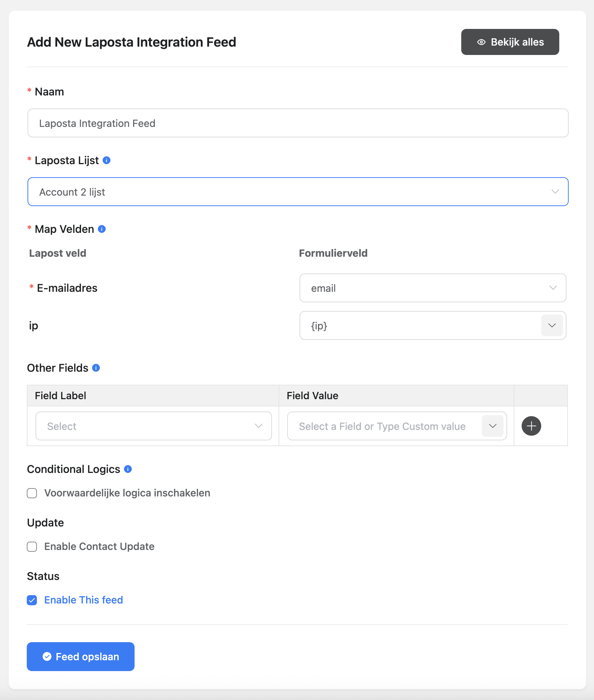Save the feed with Feed opslaan
This screenshot has width=594, height=700.
pyautogui.click(x=81, y=657)
